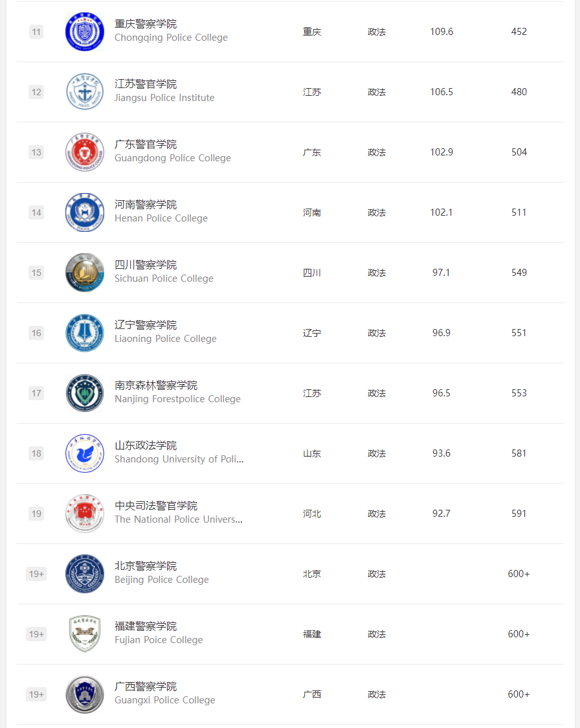Viewport: 580px width, 728px height.
Task: Click the Guangxi Police College silver emblem
Action: click(x=84, y=694)
